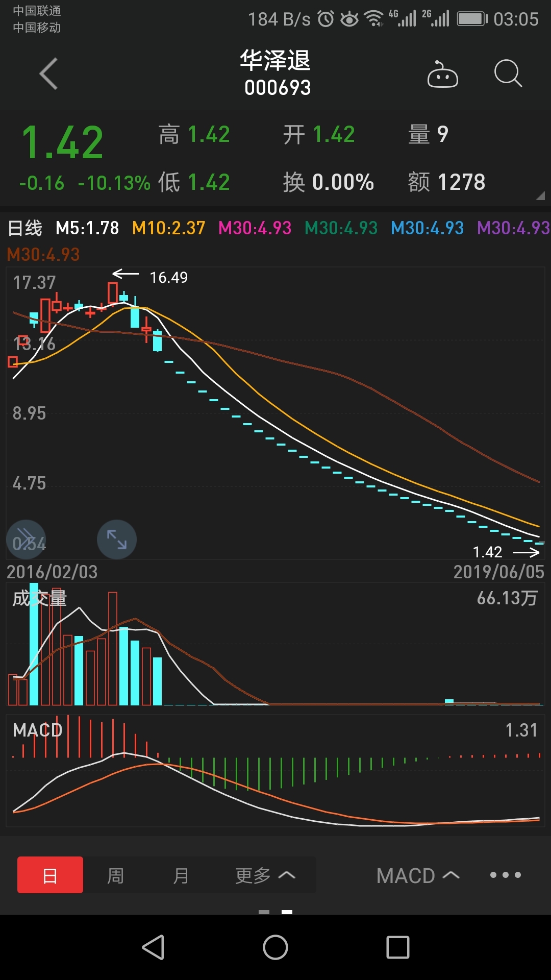Viewport: 551px width, 980px height.
Task: Tap Android home navigation button
Action: pos(275,948)
